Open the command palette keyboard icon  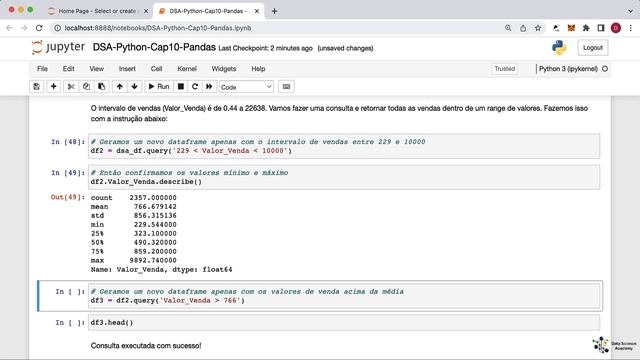pos(286,87)
